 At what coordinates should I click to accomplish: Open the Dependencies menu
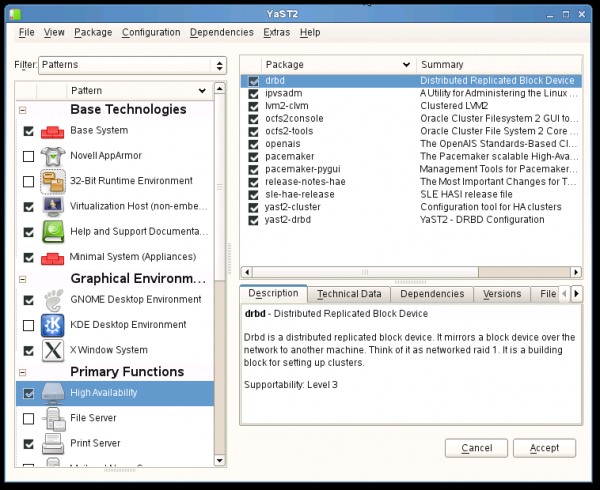click(222, 33)
